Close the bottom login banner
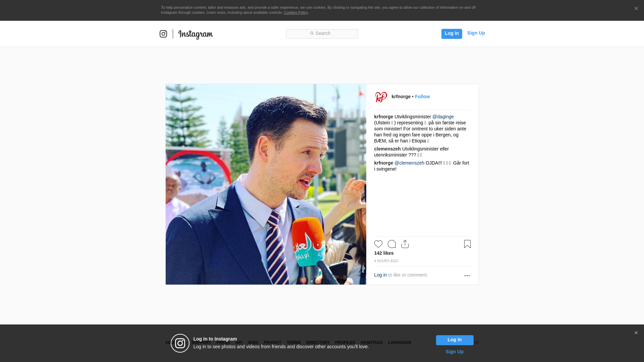The width and height of the screenshot is (644, 362). pos(636,333)
